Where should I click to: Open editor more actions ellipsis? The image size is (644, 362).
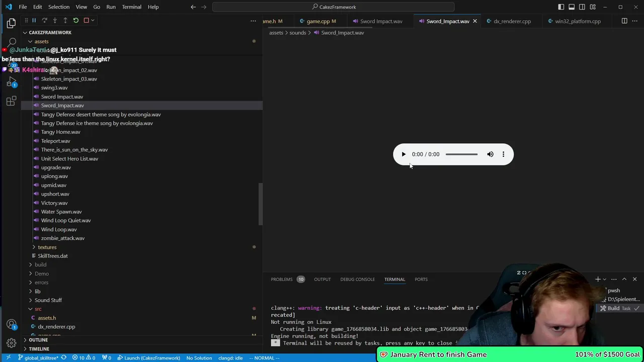(635, 21)
